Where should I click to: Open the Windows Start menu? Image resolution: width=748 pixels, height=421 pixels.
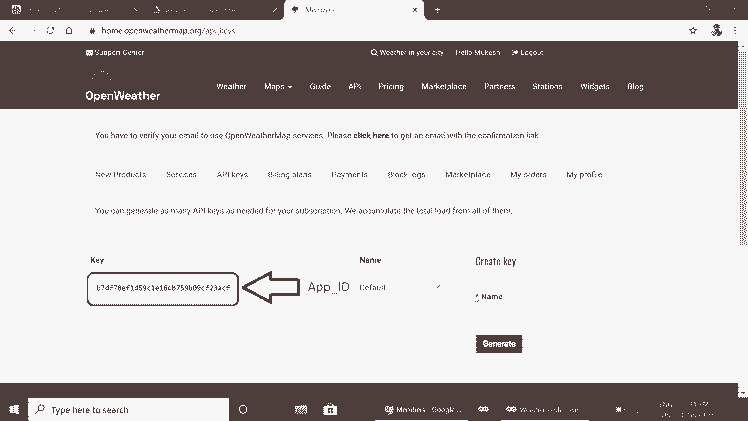14,410
